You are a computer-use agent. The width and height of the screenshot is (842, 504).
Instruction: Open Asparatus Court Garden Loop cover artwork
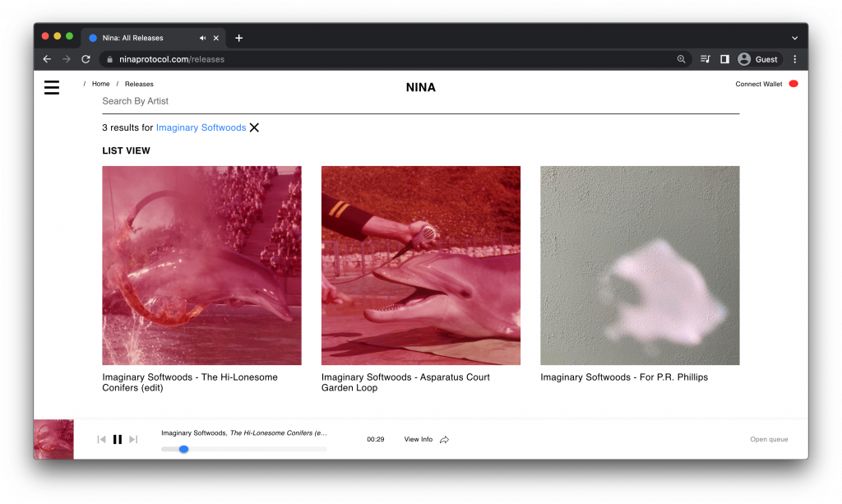[x=421, y=266]
